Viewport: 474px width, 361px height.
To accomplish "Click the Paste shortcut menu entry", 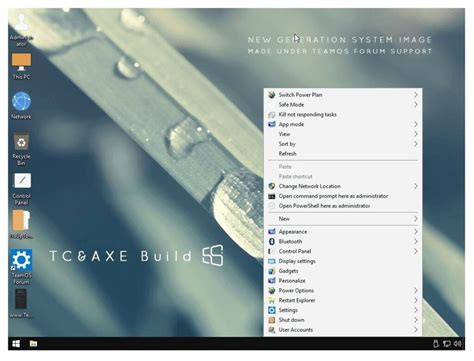I will tap(343, 176).
